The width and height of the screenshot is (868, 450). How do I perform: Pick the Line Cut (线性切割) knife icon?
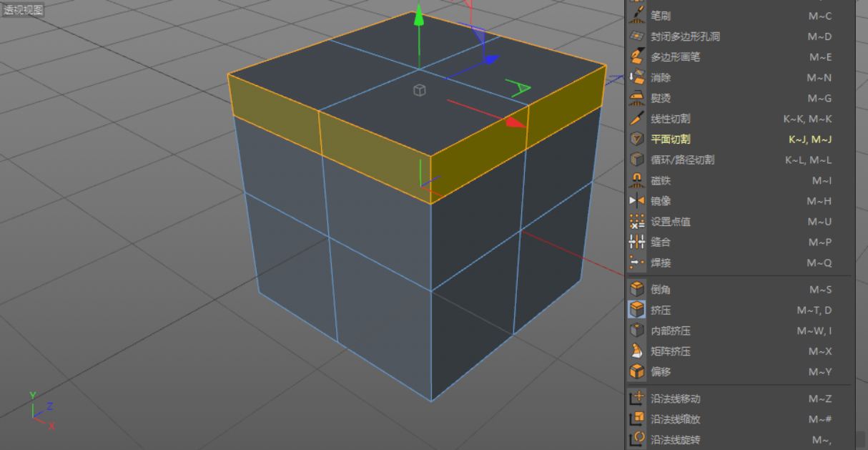(x=636, y=119)
